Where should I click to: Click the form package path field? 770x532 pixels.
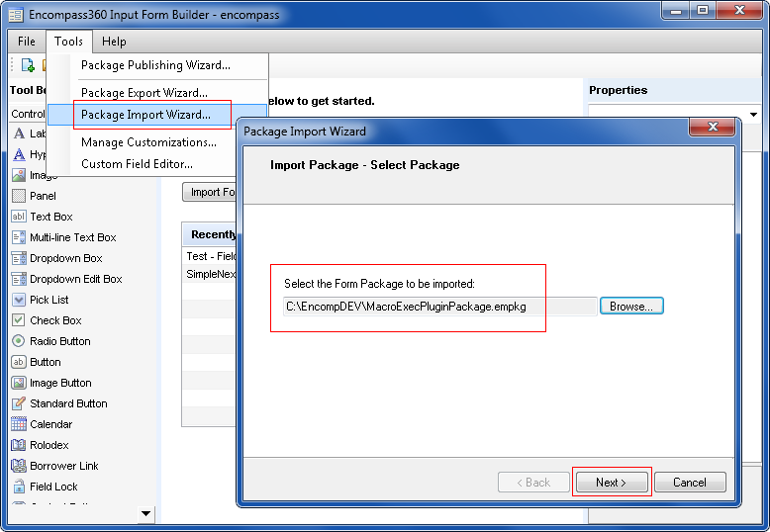[438, 307]
